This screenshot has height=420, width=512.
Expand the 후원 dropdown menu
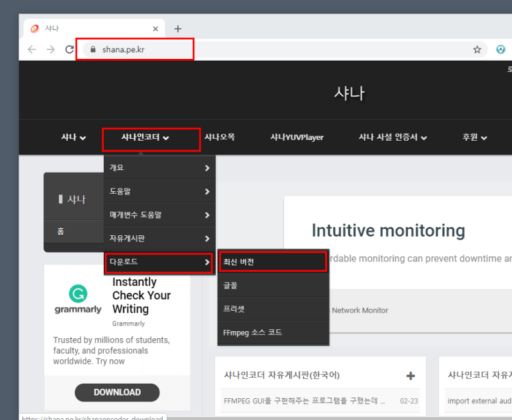pos(474,137)
